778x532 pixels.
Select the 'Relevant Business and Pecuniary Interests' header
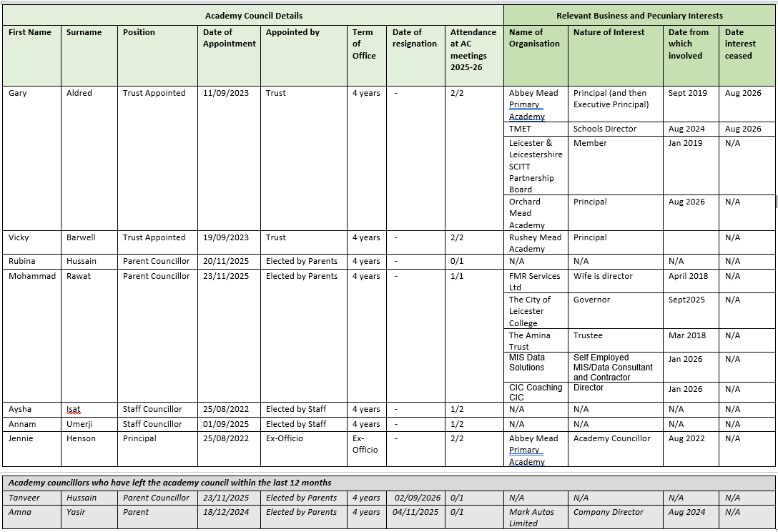tap(639, 16)
